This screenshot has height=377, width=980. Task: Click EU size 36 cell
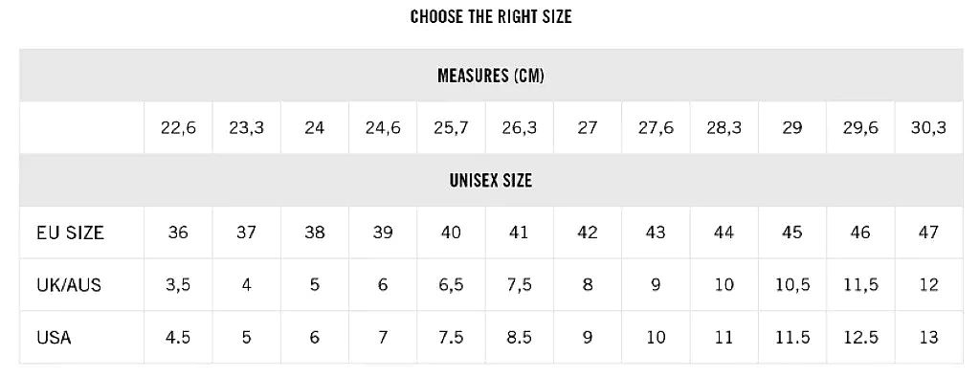[x=178, y=233]
